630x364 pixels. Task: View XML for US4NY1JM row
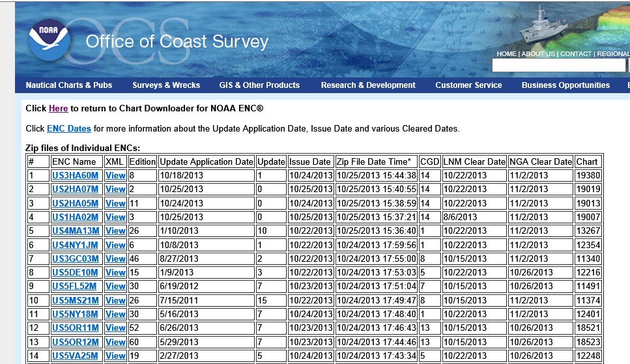point(115,245)
